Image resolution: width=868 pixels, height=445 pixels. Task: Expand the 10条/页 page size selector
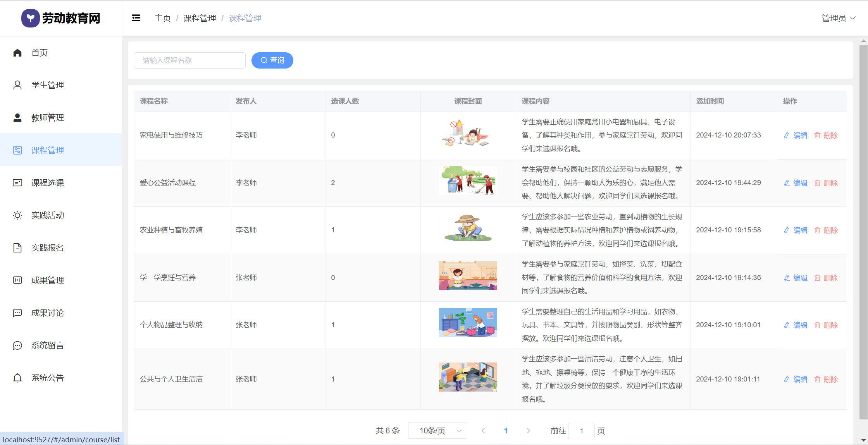pos(437,431)
